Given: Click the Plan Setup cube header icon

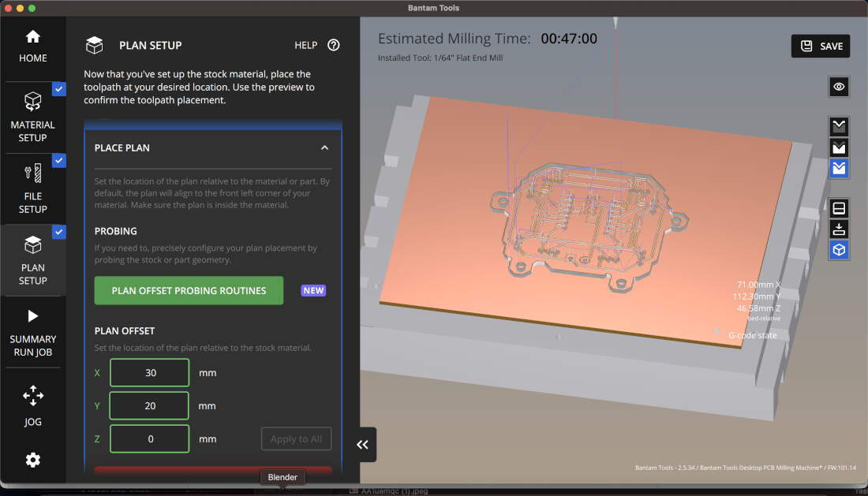Looking at the screenshot, I should coord(95,46).
